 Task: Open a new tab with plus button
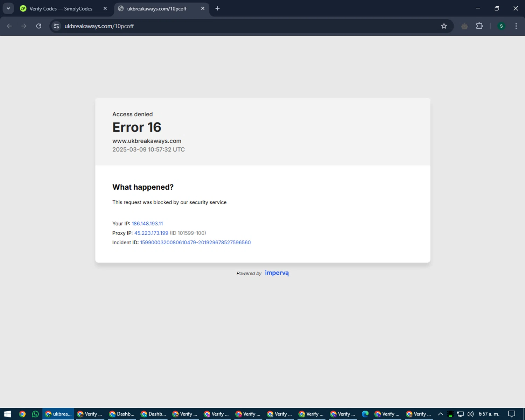click(217, 8)
